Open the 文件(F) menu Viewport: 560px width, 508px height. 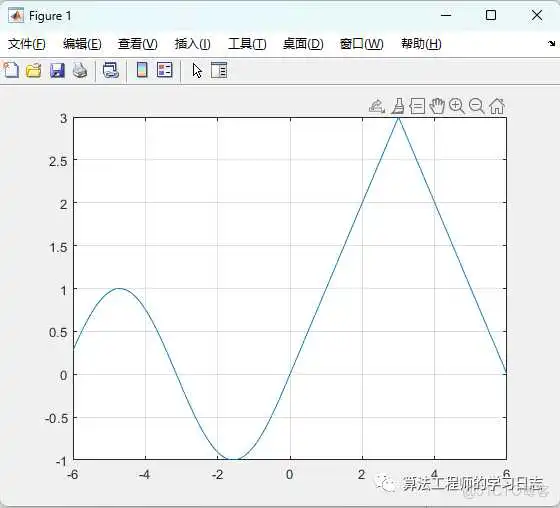click(x=27, y=44)
